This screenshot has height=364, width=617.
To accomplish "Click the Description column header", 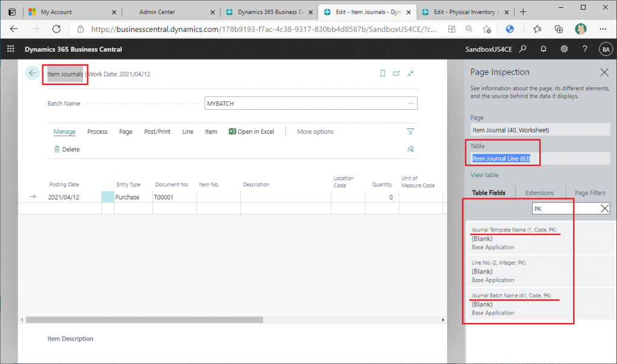I will tap(256, 184).
